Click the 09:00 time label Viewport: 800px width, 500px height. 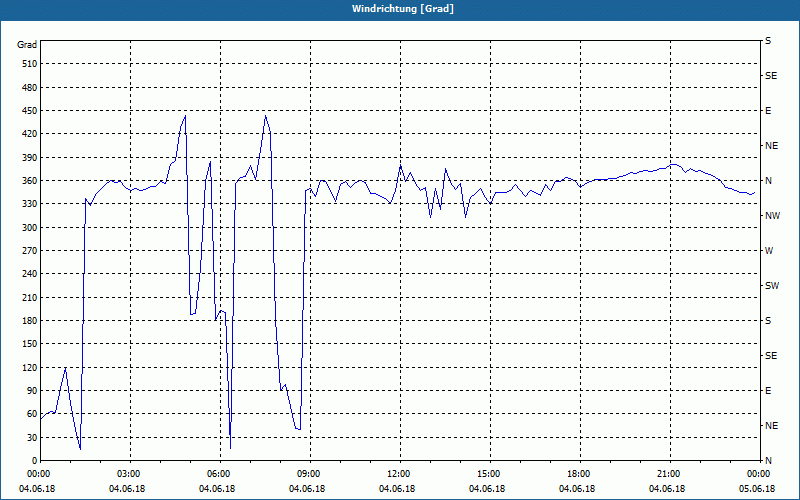(310, 474)
